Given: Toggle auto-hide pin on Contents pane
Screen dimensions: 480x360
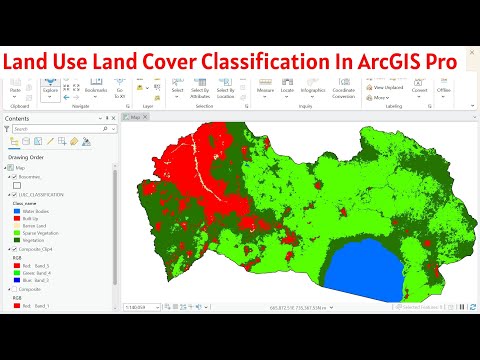Looking at the screenshot, I should [107, 118].
